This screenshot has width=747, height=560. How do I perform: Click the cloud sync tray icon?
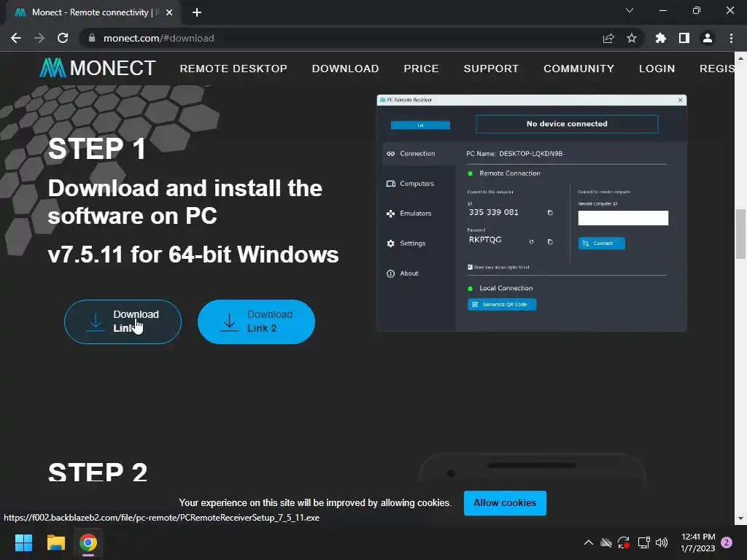(x=606, y=542)
